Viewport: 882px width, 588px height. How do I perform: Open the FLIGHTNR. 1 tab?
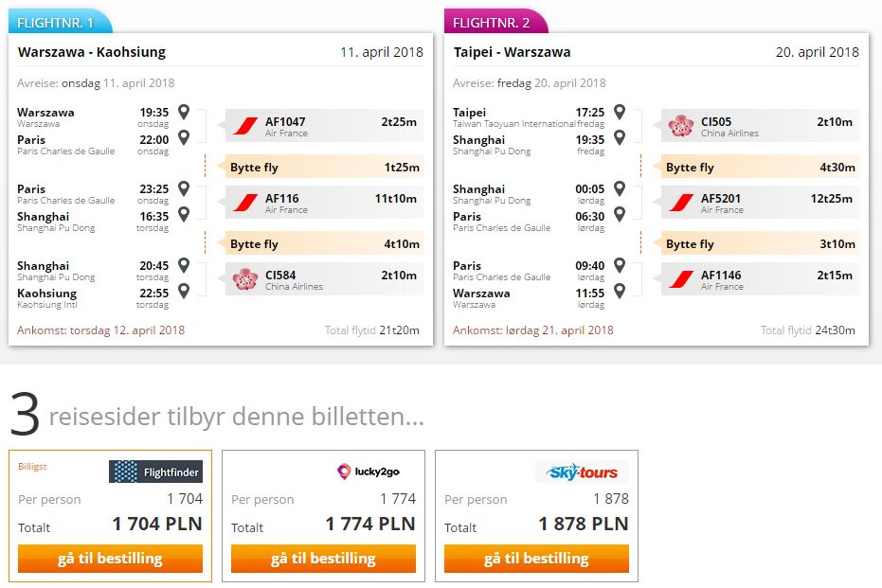[61, 22]
